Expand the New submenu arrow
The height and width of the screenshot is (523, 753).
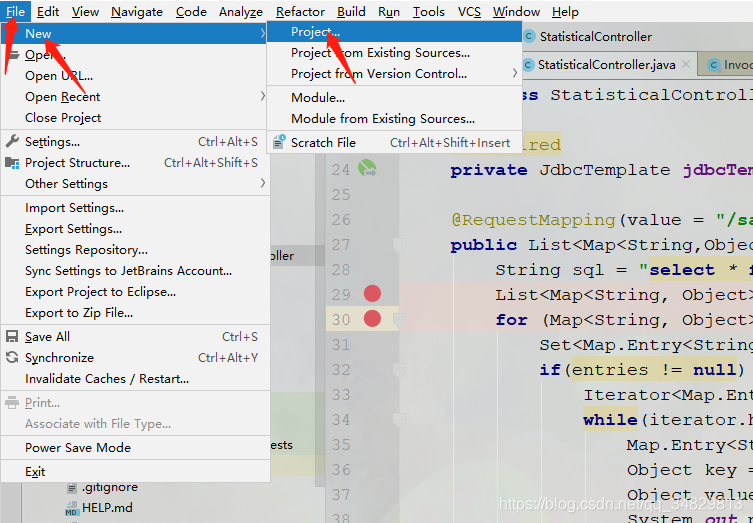(x=263, y=34)
